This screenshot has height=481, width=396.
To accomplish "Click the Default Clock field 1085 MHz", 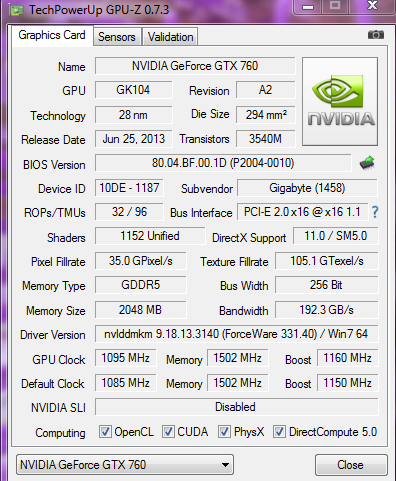I will tap(125, 383).
